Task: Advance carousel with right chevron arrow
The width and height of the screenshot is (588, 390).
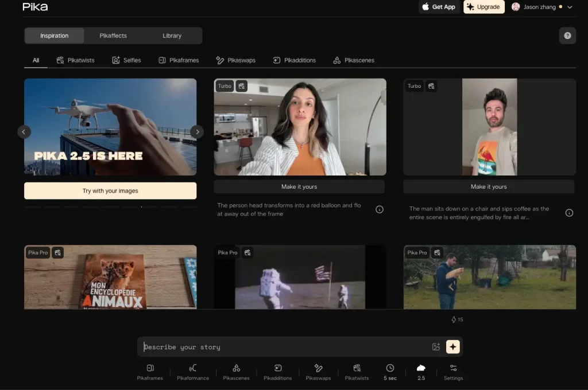Action: [x=197, y=131]
